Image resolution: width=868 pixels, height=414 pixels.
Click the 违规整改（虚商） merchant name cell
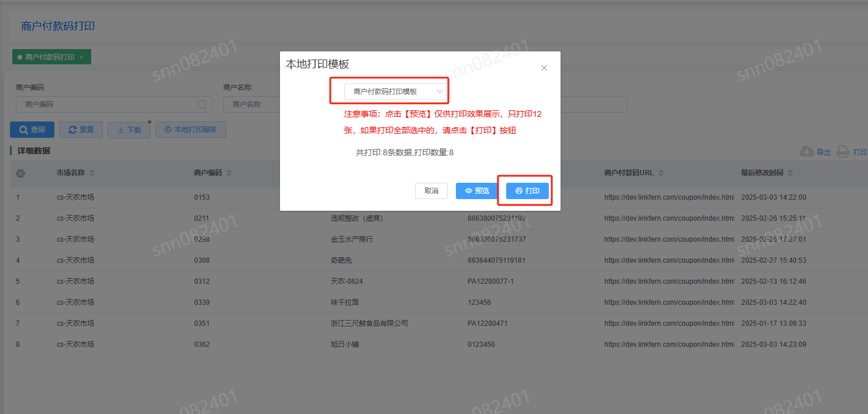(357, 218)
